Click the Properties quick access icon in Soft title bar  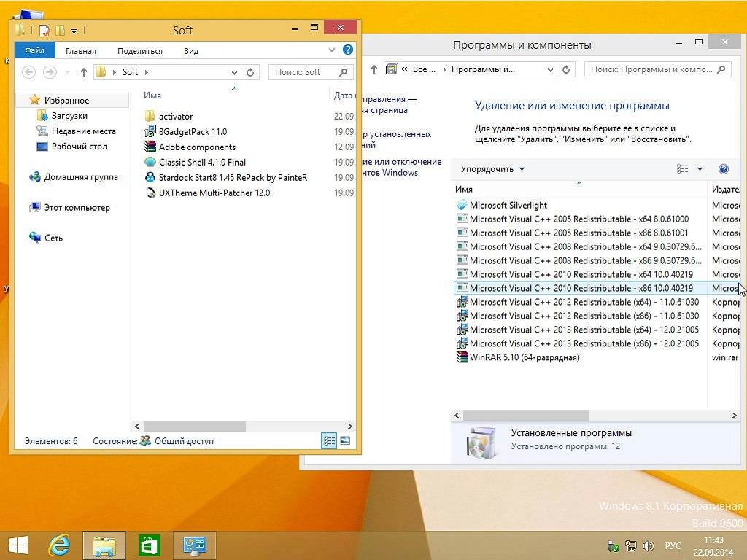(x=44, y=31)
